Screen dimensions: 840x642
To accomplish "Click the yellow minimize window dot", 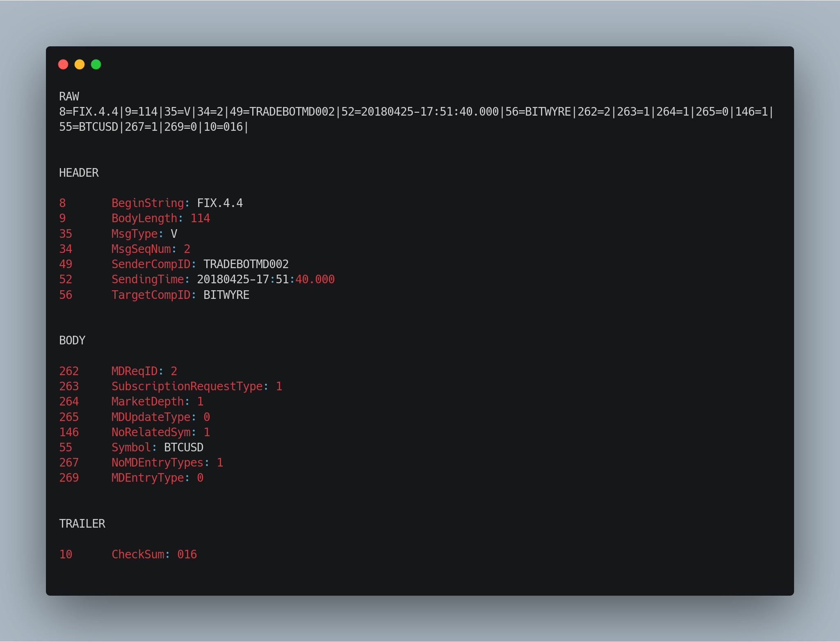I will [80, 64].
